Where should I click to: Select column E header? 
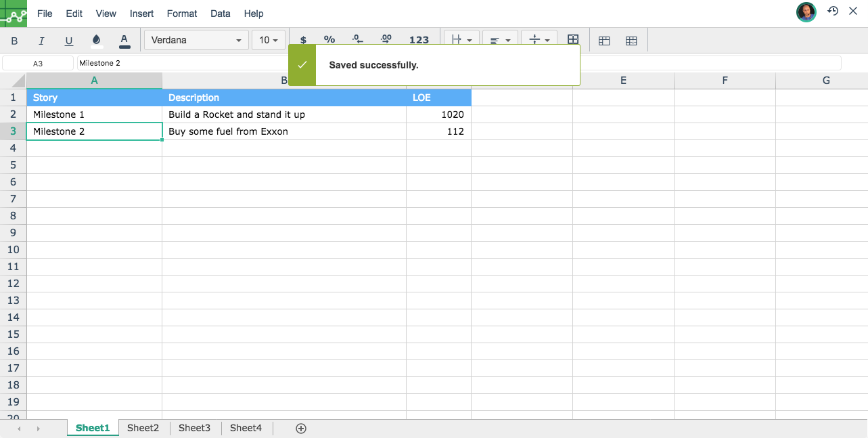623,81
